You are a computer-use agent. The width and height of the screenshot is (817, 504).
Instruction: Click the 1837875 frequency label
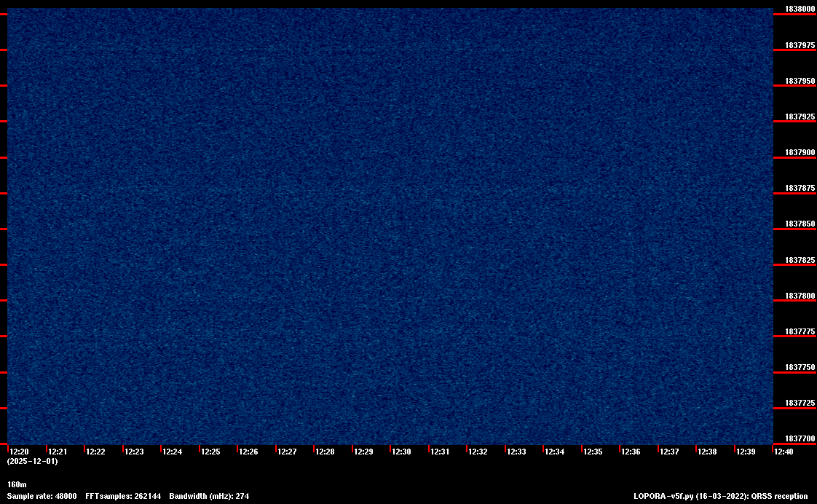click(800, 188)
